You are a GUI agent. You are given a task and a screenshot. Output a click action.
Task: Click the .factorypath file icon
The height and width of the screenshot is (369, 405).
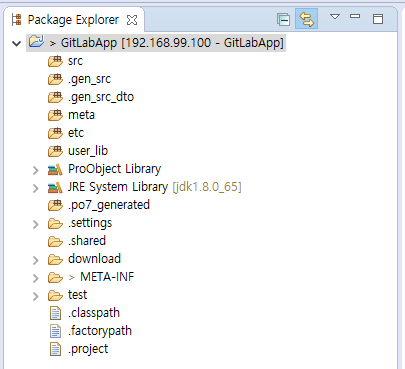pyautogui.click(x=55, y=331)
